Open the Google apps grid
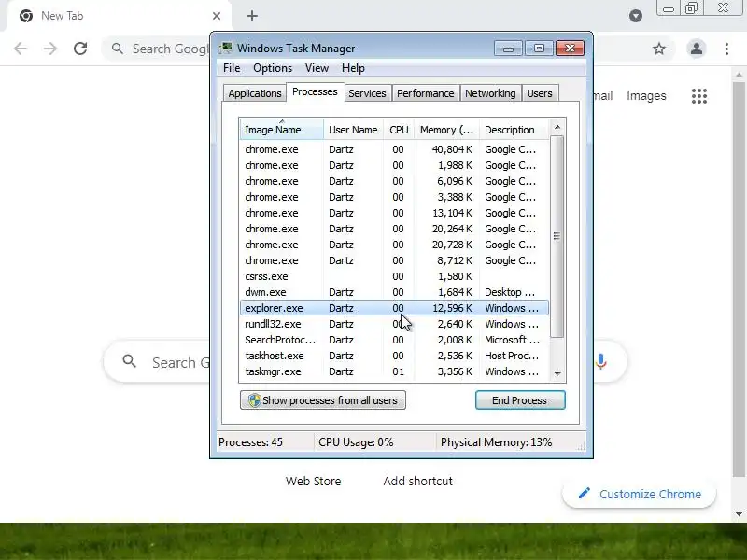Screen dimensions: 747x560 (x=698, y=96)
